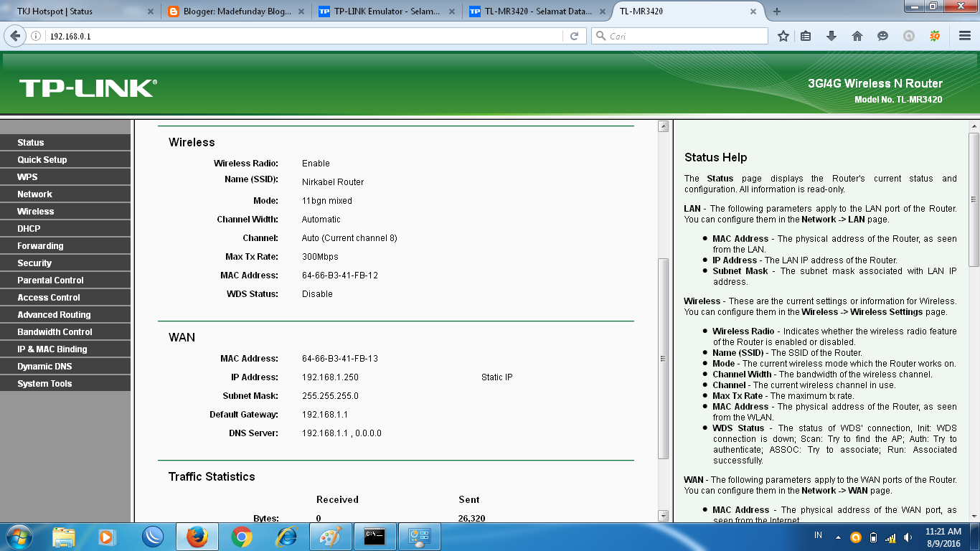Image resolution: width=980 pixels, height=551 pixels.
Task: Open the DHCP menu item
Action: tap(65, 229)
